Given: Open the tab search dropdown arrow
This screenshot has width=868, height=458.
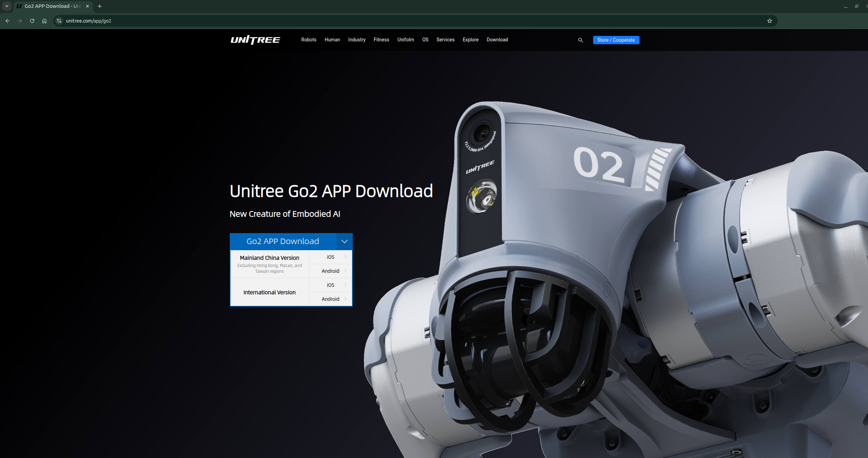Looking at the screenshot, I should pyautogui.click(x=6, y=6).
